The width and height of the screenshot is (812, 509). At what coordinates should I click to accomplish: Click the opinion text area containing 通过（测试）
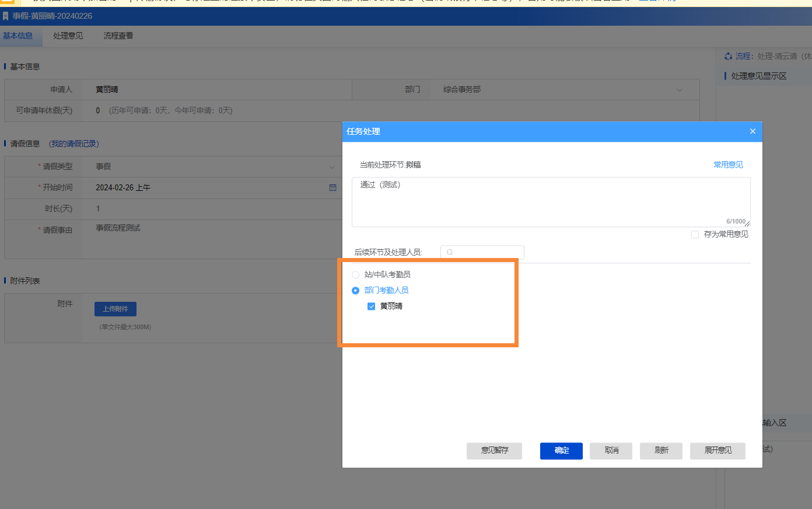tap(551, 202)
